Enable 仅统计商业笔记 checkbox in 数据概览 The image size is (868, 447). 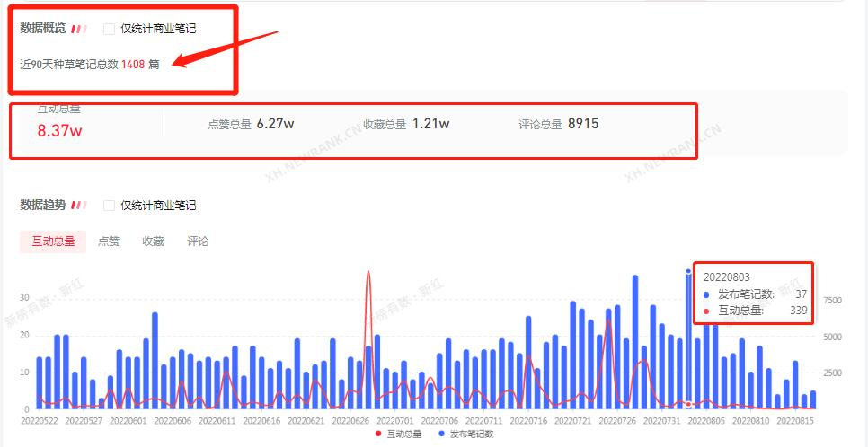coord(109,29)
